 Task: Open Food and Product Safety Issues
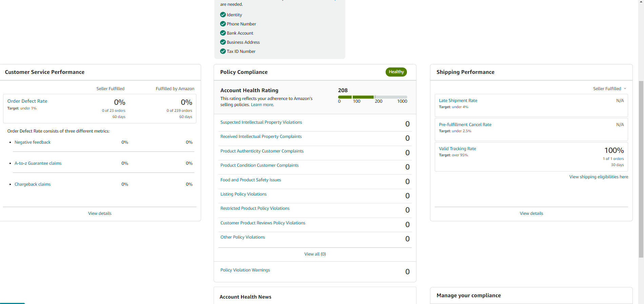tap(251, 180)
